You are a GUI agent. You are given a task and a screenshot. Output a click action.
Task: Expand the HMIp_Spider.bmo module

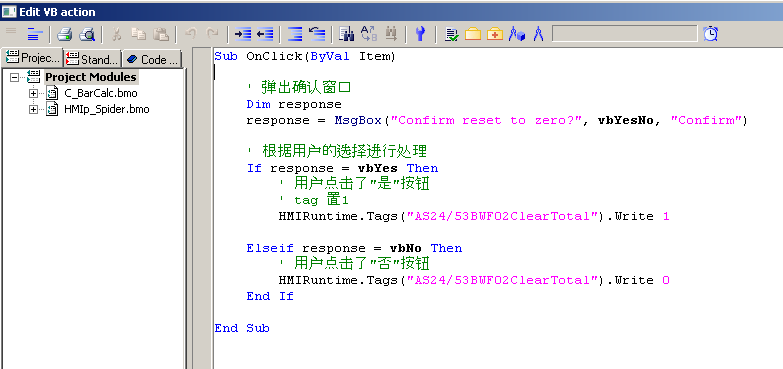(33, 109)
